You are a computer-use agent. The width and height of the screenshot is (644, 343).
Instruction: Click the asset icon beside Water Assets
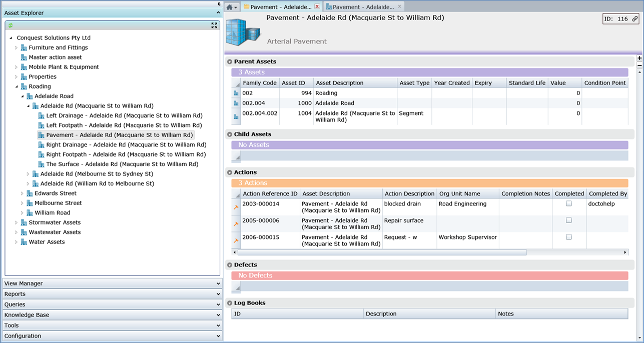pyautogui.click(x=24, y=242)
